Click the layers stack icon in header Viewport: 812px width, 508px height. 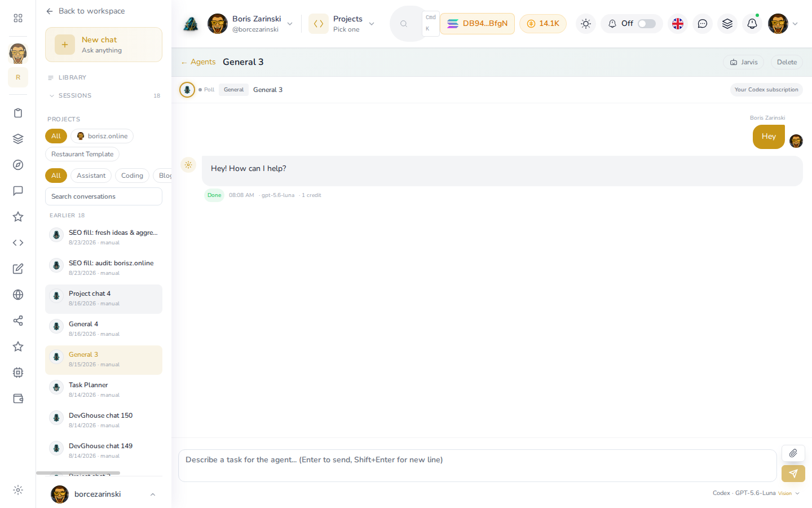coord(727,24)
